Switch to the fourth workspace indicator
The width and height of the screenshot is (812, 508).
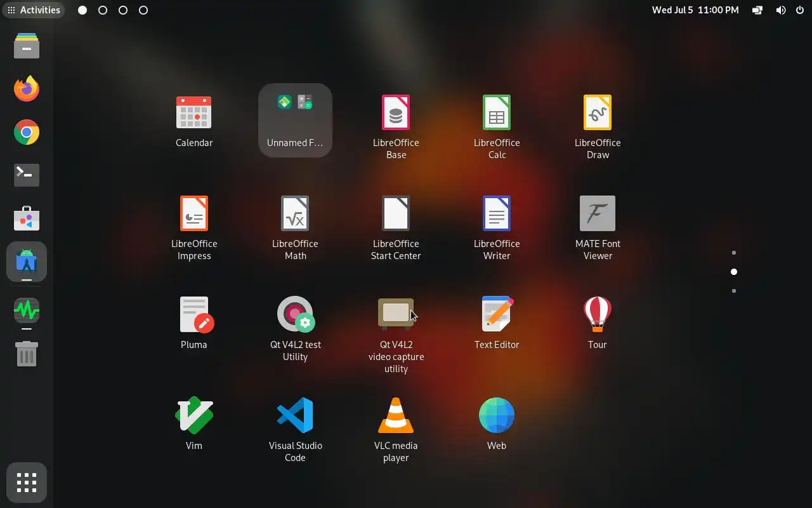tap(143, 10)
